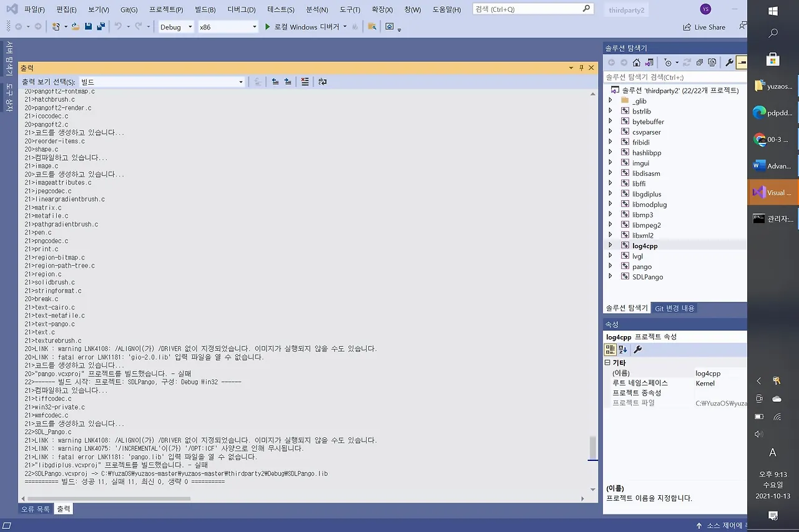Open Edge browser in taskbar

(x=773, y=113)
